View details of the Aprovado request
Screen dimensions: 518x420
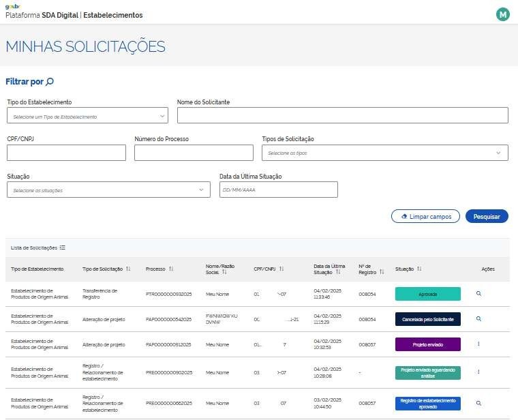478,293
